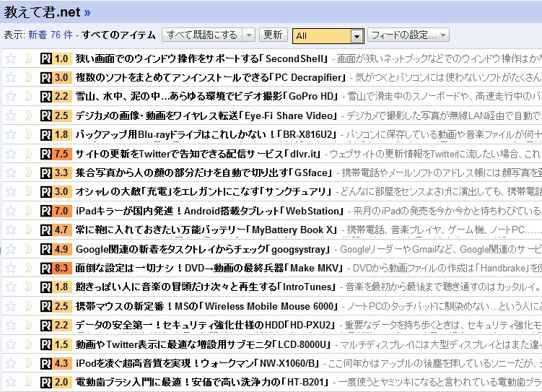Image resolution: width=542 pixels, height=392 pixels.
Task: Click the PR 4.3 badge on the NW-X1060/B row
Action: click(x=56, y=363)
